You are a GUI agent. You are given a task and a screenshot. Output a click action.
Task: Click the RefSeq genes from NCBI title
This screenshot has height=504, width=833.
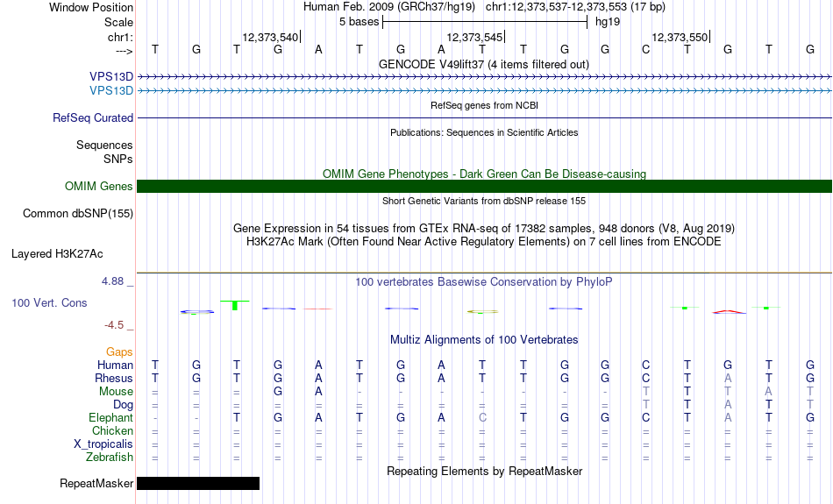(484, 105)
